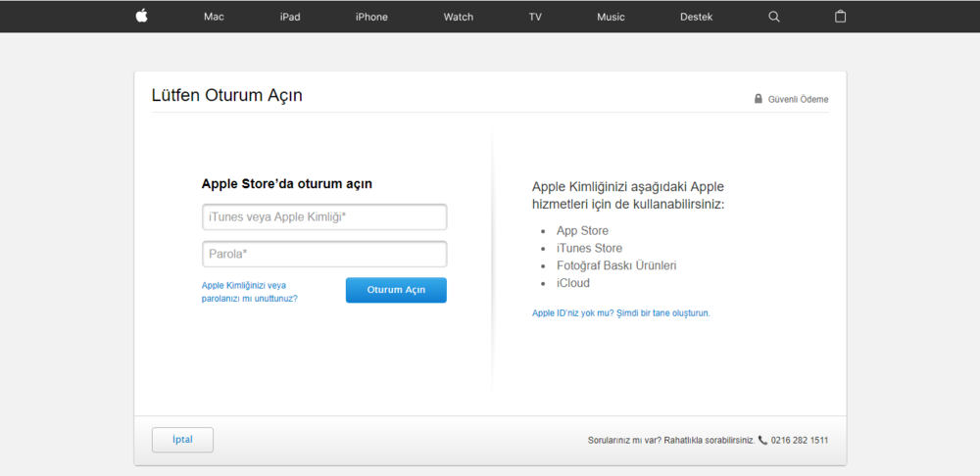Screen dimensions: 980x476
Task: Click the 'Fotoğraf Baskı Ürünleri' list item
Action: click(x=616, y=265)
